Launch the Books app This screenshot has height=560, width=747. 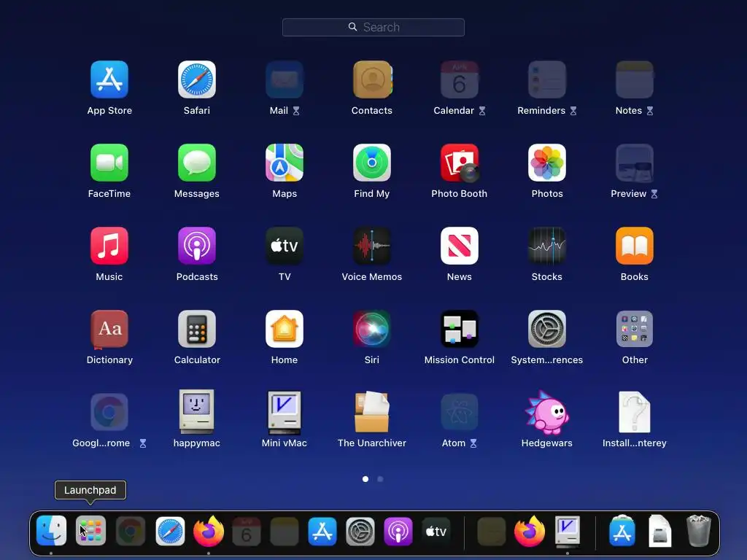click(635, 246)
